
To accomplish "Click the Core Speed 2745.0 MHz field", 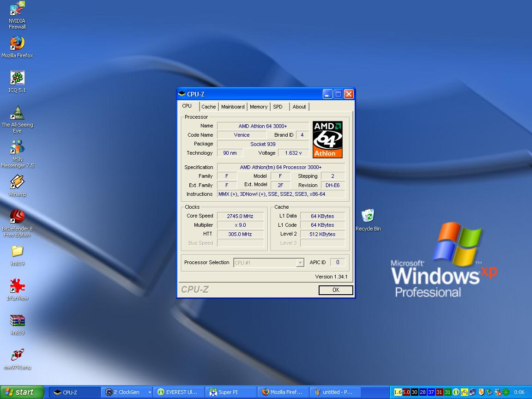I will 240,216.
